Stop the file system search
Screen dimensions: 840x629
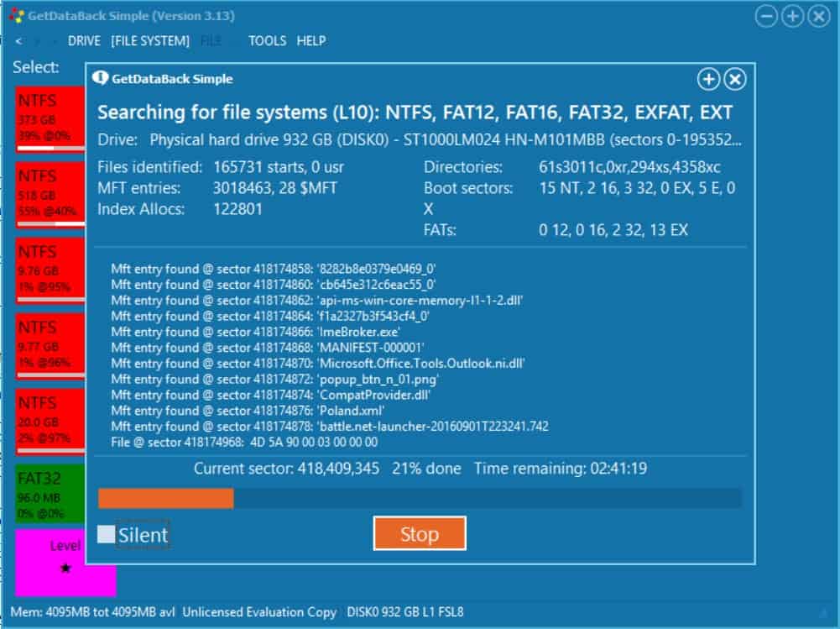tap(420, 533)
